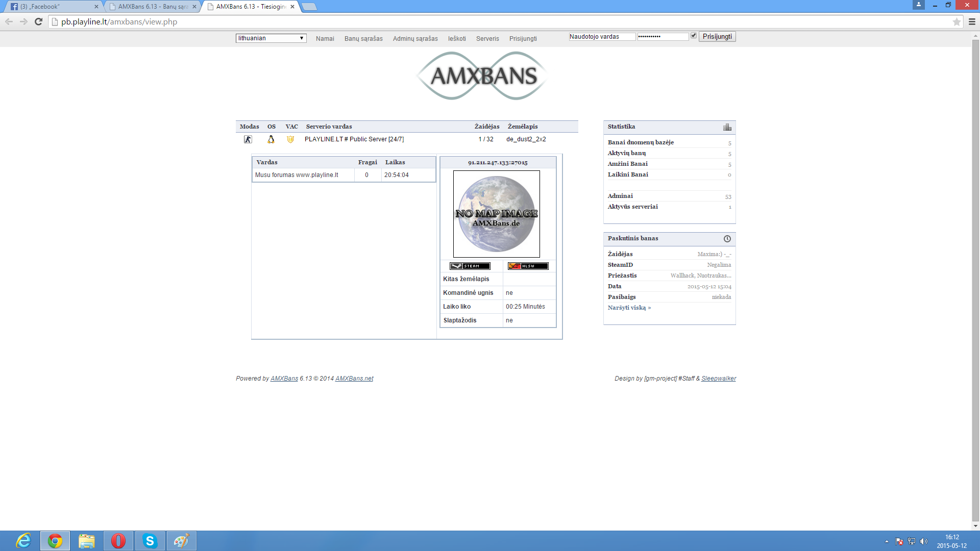Click the browser back arrow
This screenshot has height=551, width=980.
point(9,21)
